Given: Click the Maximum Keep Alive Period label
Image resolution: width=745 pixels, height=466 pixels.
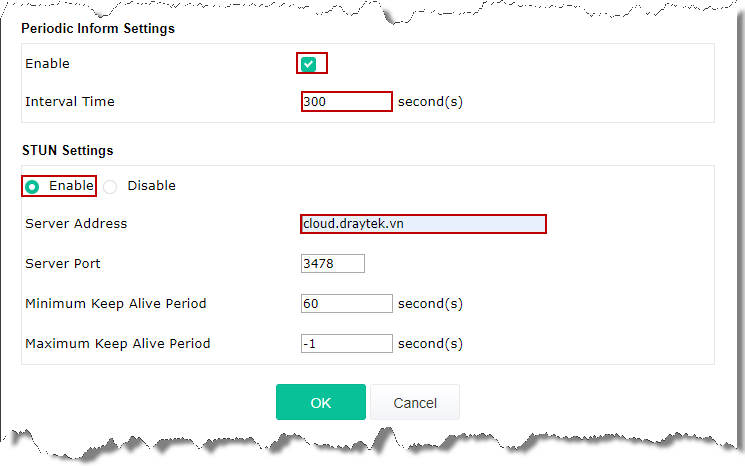Looking at the screenshot, I should coord(118,343).
